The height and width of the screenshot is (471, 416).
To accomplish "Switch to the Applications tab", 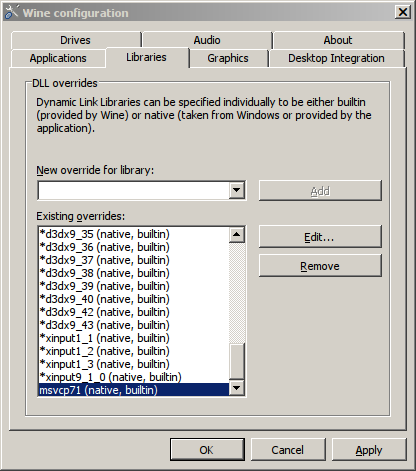I will point(58,58).
